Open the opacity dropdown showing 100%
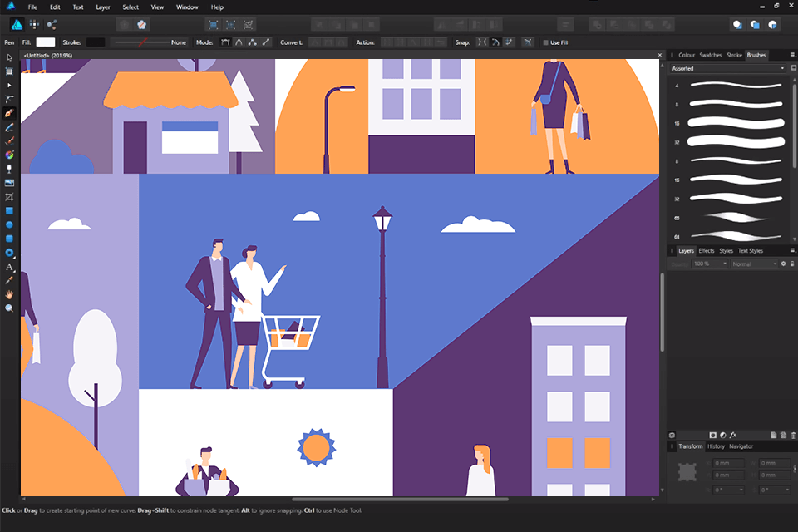The height and width of the screenshot is (532, 798). pyautogui.click(x=711, y=264)
